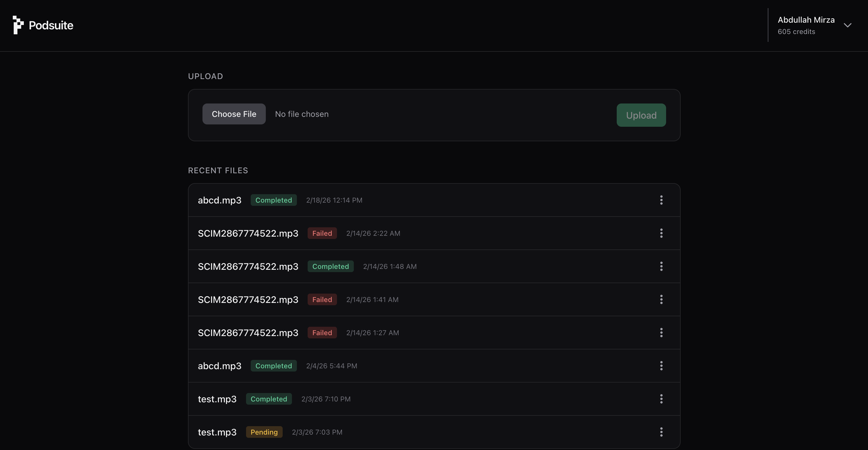Viewport: 868px width, 450px height.
Task: Click the No file chosen area
Action: click(x=302, y=114)
